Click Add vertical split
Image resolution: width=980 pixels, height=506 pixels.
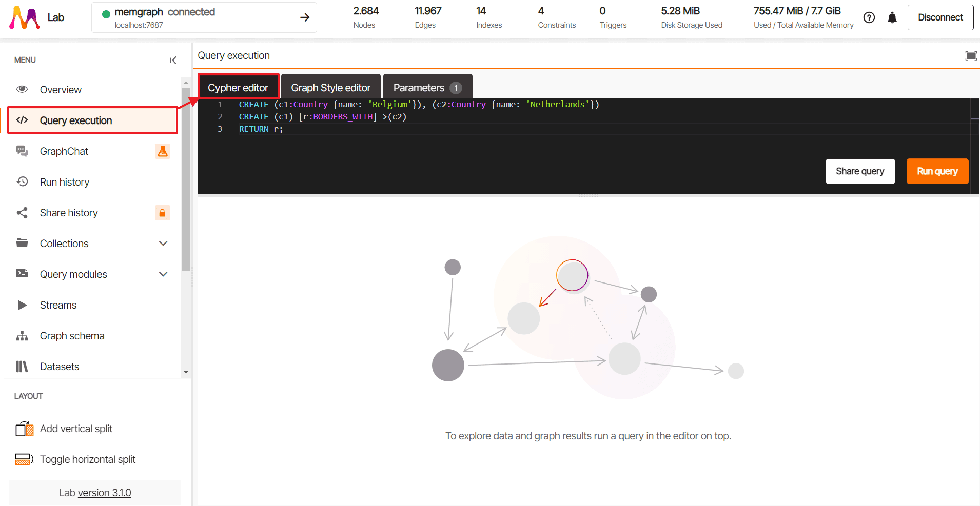76,429
